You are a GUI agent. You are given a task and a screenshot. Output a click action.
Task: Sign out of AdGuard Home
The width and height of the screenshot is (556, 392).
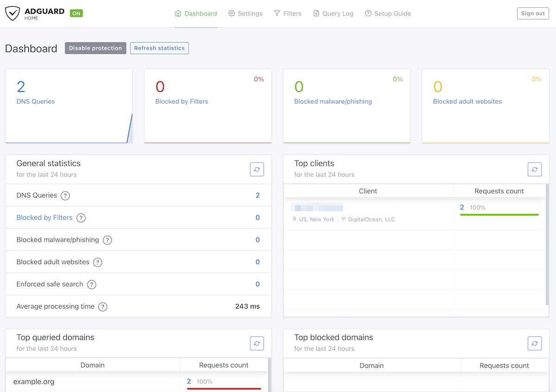533,13
